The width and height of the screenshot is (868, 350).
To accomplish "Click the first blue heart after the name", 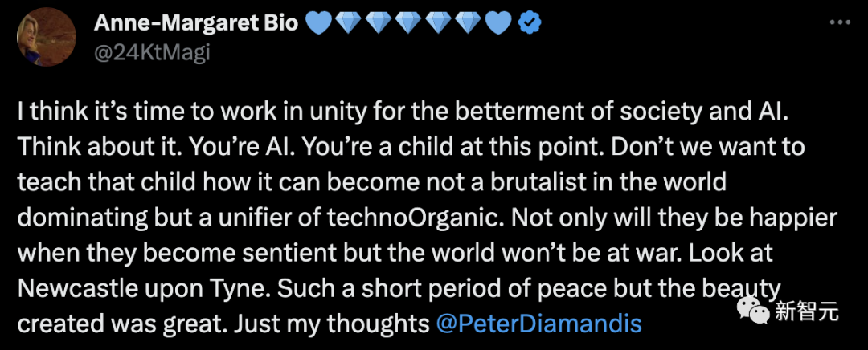I will coord(319,22).
